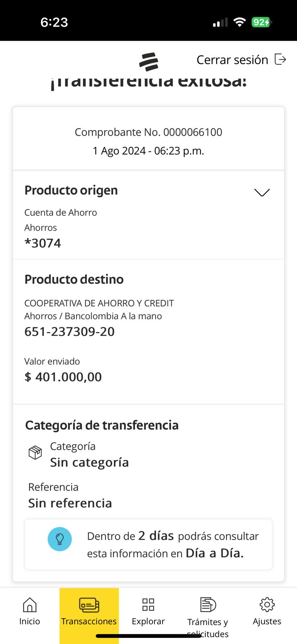Expand the Producto origen chevron
The width and height of the screenshot is (297, 644).
coord(262,192)
